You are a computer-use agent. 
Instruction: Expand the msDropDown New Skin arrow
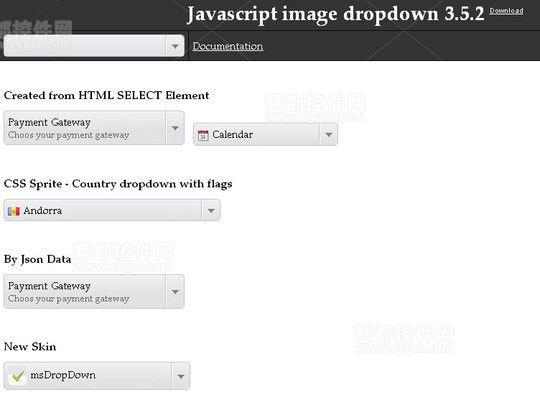[x=180, y=376]
